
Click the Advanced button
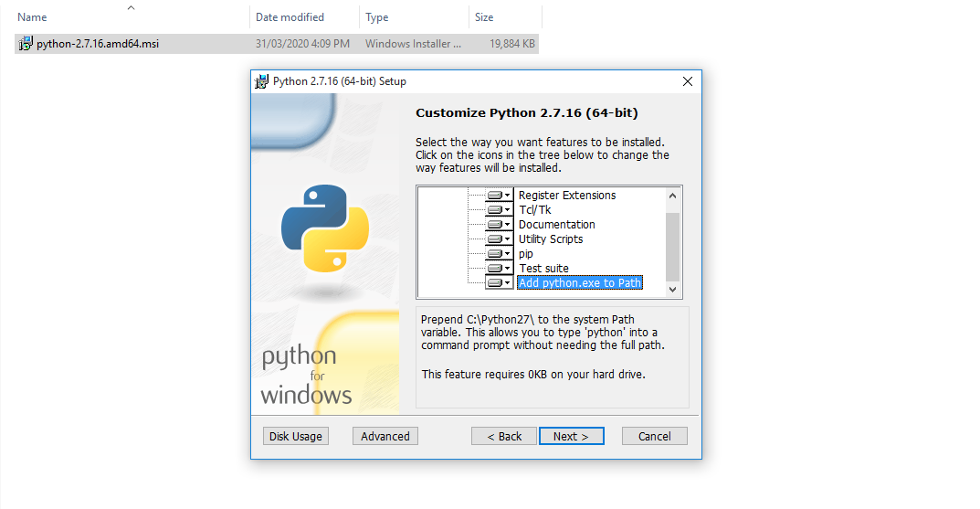point(385,436)
